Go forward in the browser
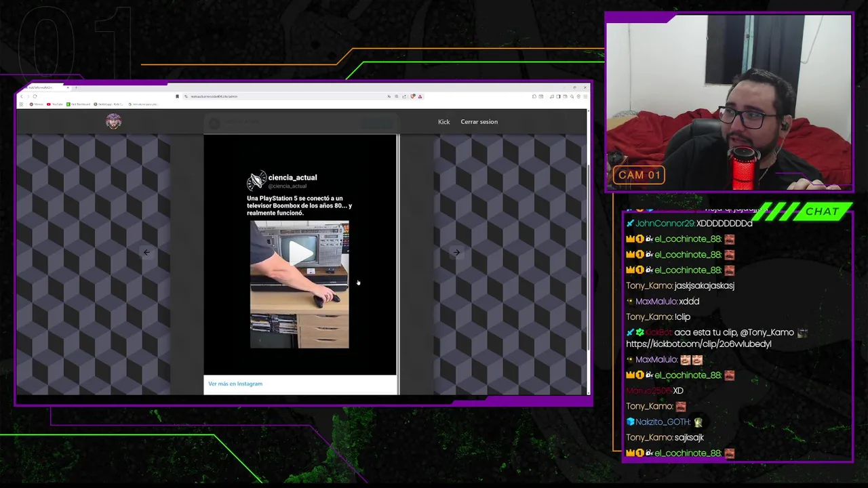The image size is (868, 488). pos(28,96)
